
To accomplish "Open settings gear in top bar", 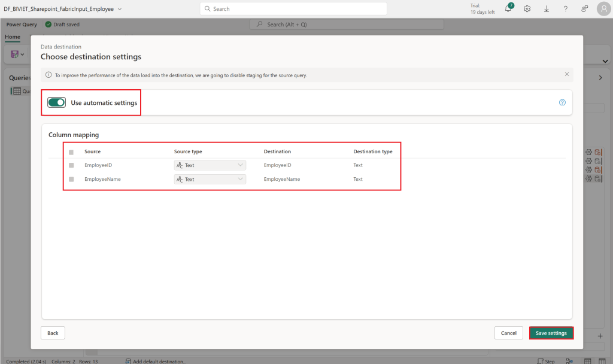I will 527,8.
